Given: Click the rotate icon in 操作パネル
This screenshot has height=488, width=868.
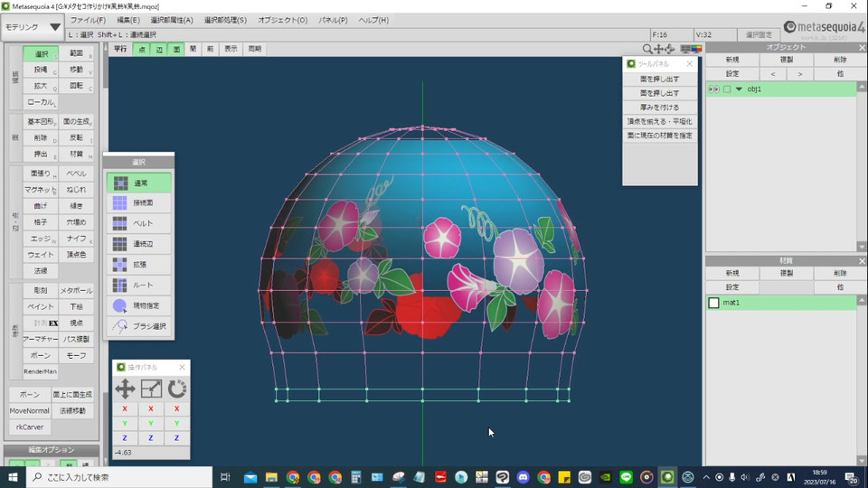Looking at the screenshot, I should 177,389.
